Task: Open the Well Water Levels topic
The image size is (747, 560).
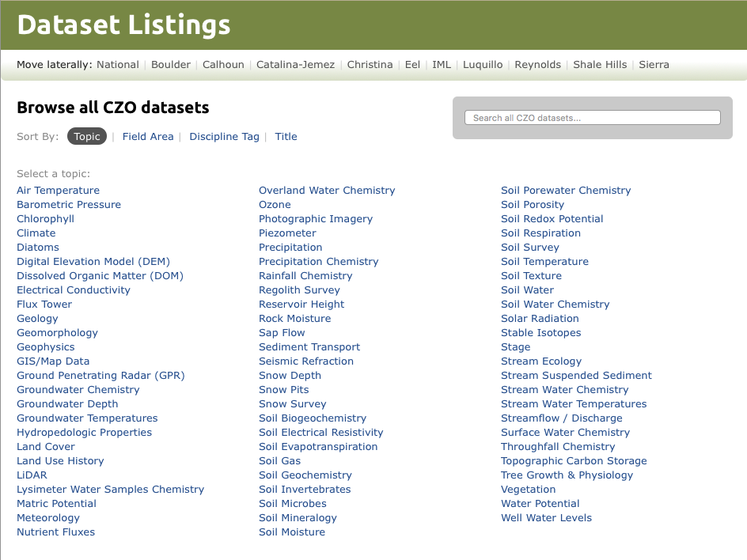Action: pyautogui.click(x=546, y=517)
